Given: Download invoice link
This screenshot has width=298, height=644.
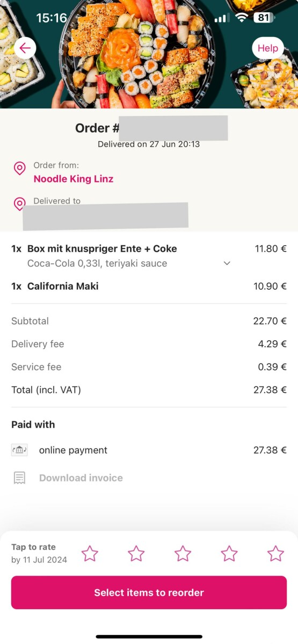Looking at the screenshot, I should 81,478.
